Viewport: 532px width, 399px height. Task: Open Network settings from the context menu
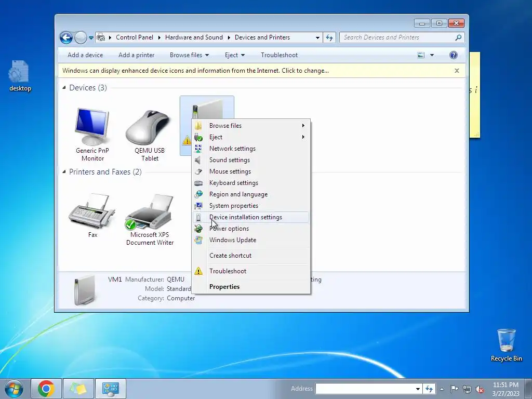[x=251, y=149]
